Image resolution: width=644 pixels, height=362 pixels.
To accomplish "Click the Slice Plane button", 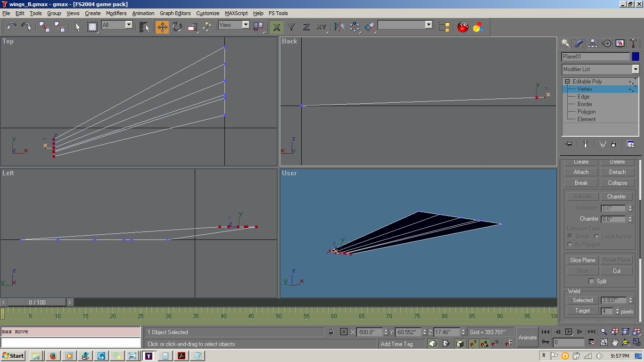I will click(582, 260).
